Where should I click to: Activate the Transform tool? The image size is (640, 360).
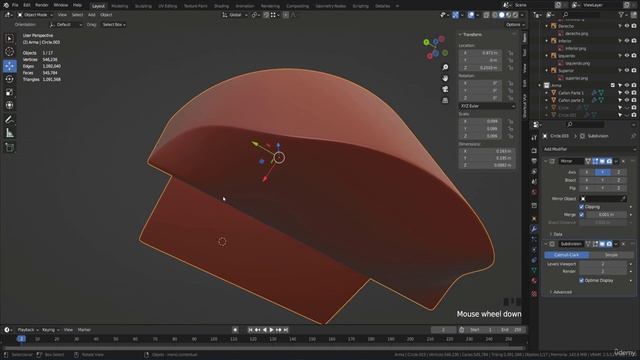[9, 105]
